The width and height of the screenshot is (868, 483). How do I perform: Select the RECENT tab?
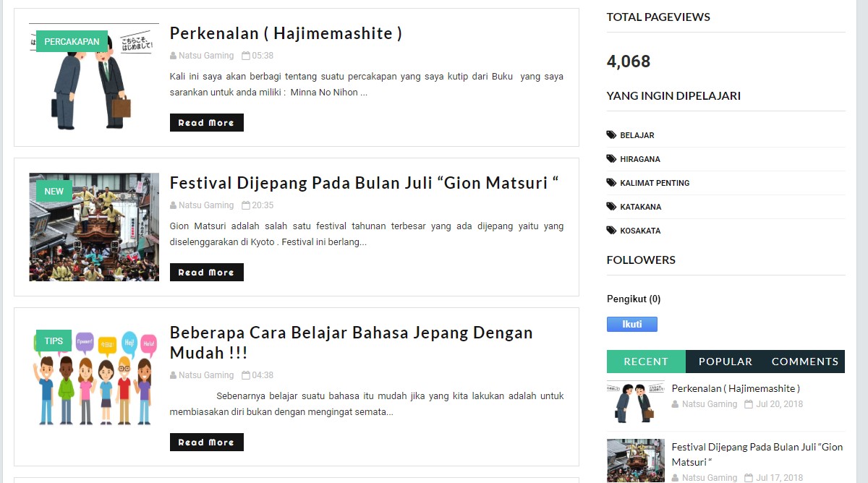click(645, 361)
